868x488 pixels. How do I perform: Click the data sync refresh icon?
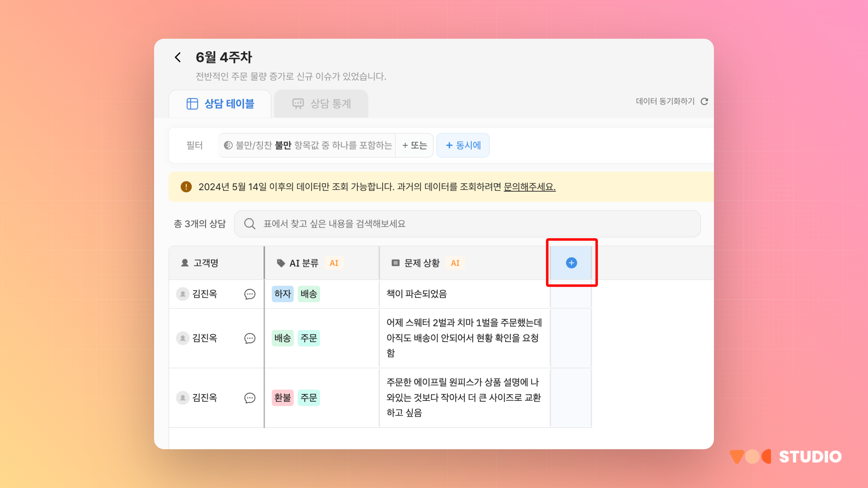point(704,102)
